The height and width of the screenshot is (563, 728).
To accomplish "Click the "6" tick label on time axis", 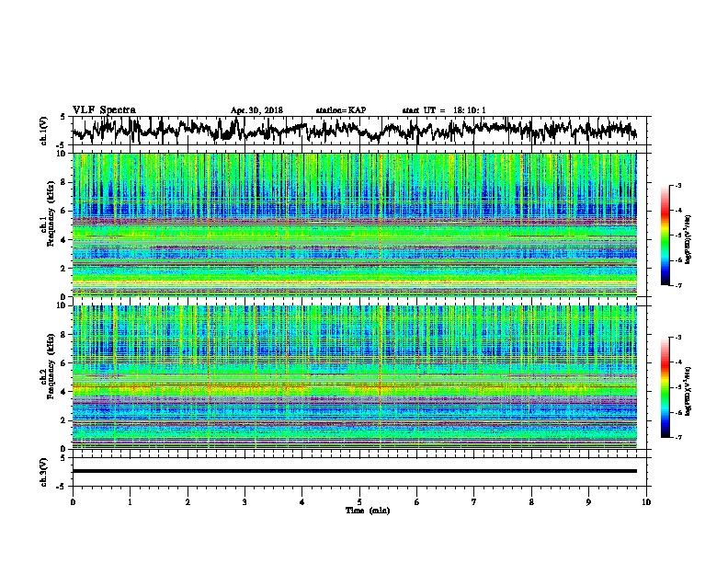I will 416,502.
